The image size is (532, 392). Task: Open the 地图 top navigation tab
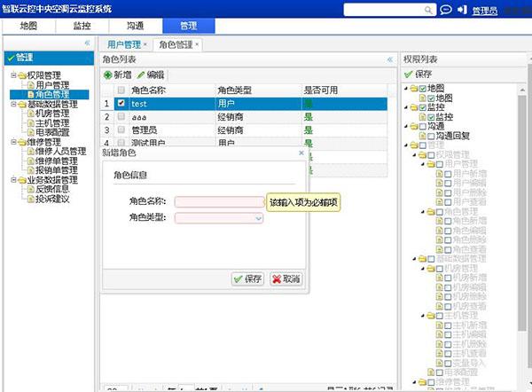pos(28,27)
